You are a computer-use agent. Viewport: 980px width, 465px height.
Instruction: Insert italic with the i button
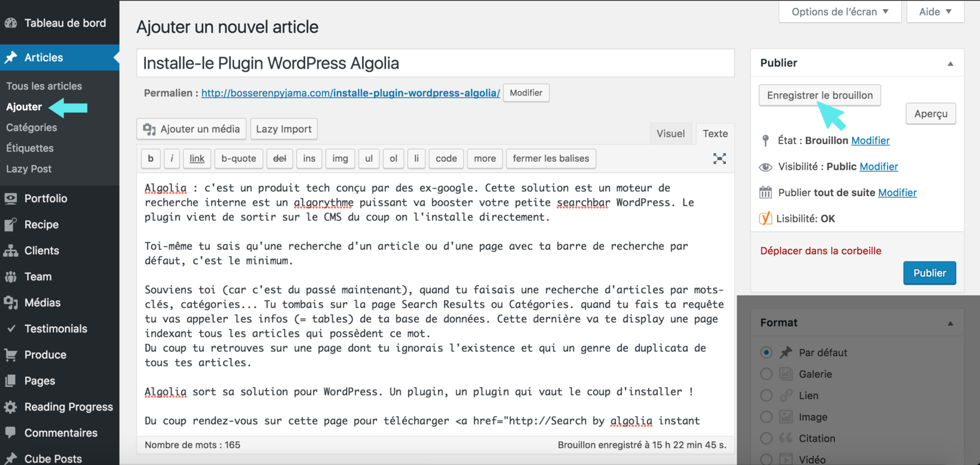171,159
